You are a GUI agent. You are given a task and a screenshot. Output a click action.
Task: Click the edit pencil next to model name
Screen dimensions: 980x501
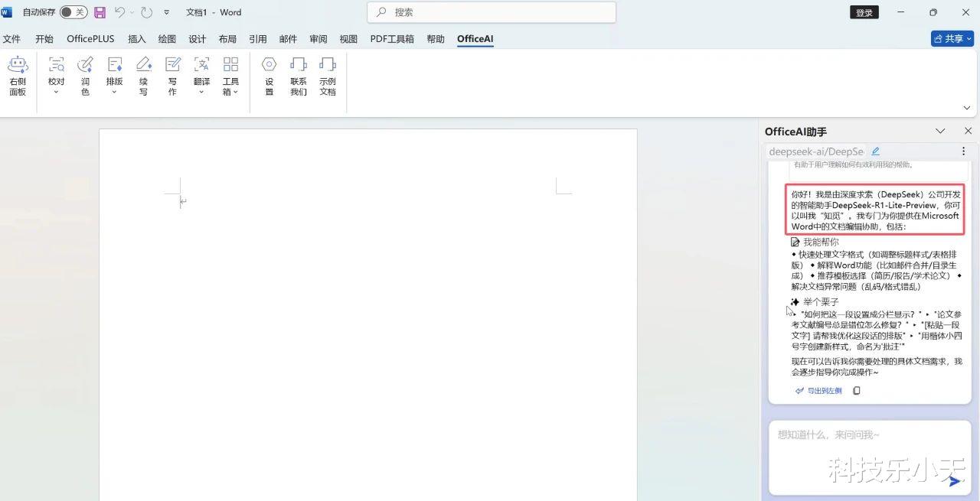[x=876, y=151]
